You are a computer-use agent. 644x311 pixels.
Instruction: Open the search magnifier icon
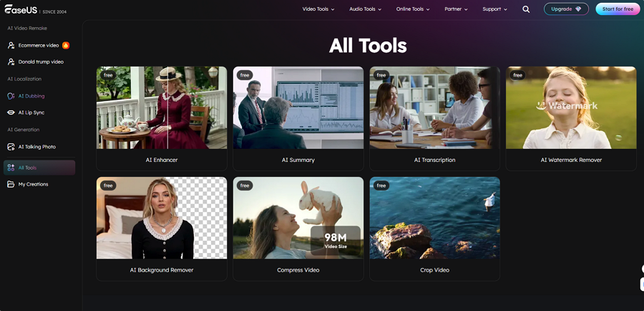click(x=526, y=9)
